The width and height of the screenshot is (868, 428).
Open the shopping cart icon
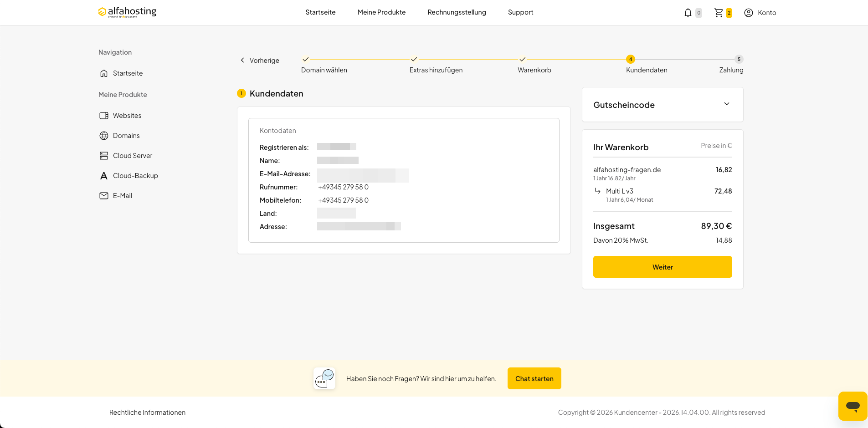[719, 13]
